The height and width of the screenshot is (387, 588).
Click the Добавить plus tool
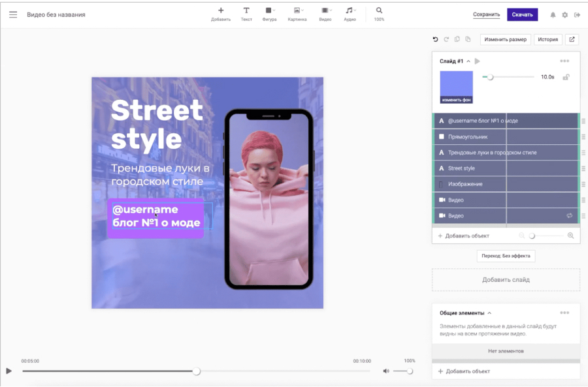221,14
